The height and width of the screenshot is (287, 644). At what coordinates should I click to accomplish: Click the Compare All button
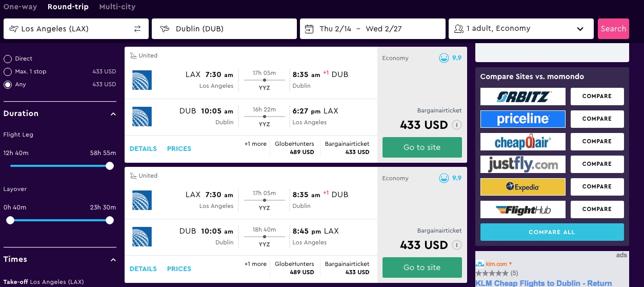point(552,232)
